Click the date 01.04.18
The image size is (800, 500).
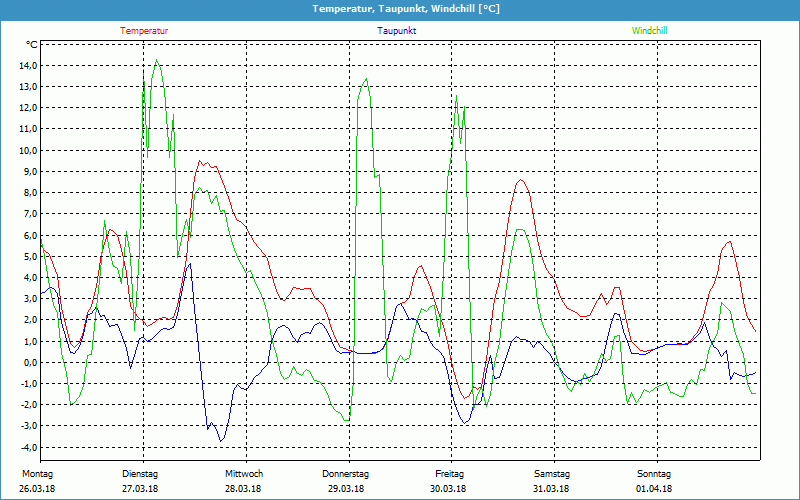coord(654,489)
